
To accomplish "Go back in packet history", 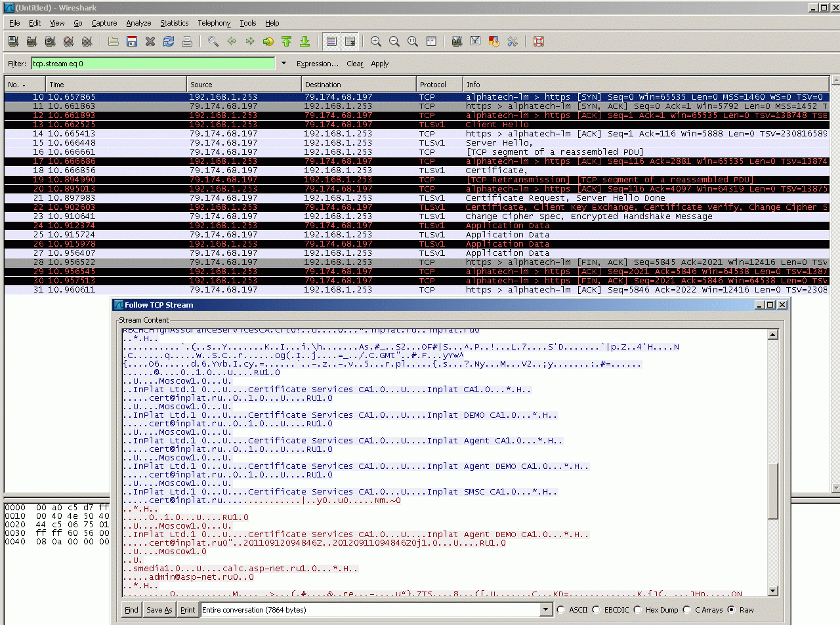I will (232, 41).
